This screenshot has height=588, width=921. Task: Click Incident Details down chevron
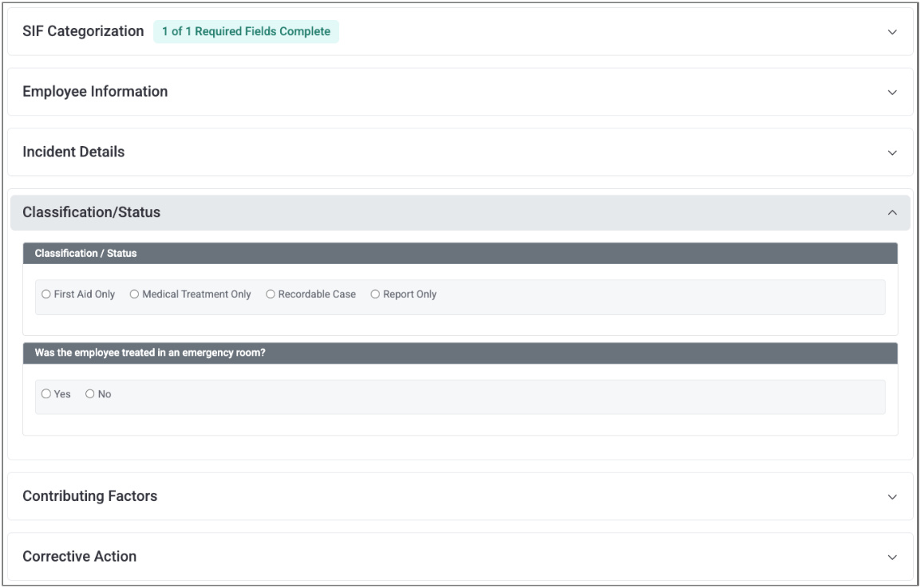click(892, 152)
